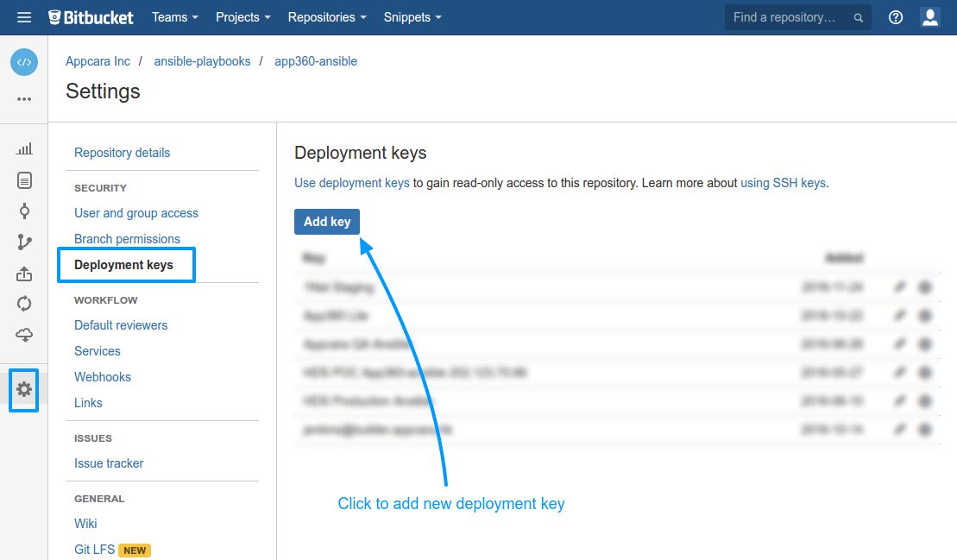957x560 pixels.
Task: Choose Services in the Workflow section
Action: pos(97,351)
